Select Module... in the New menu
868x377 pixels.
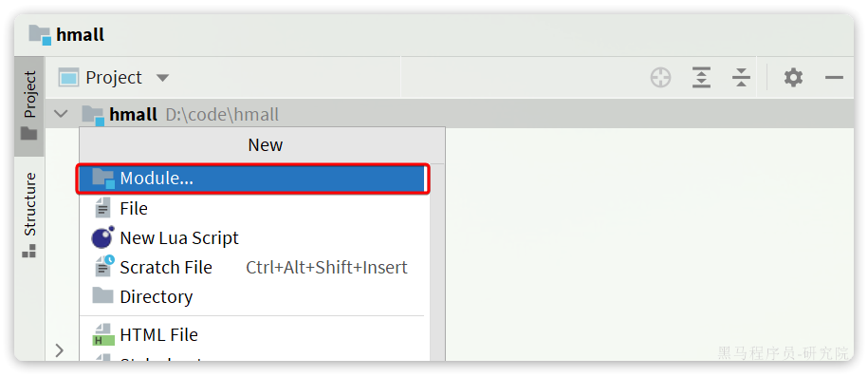[253, 179]
